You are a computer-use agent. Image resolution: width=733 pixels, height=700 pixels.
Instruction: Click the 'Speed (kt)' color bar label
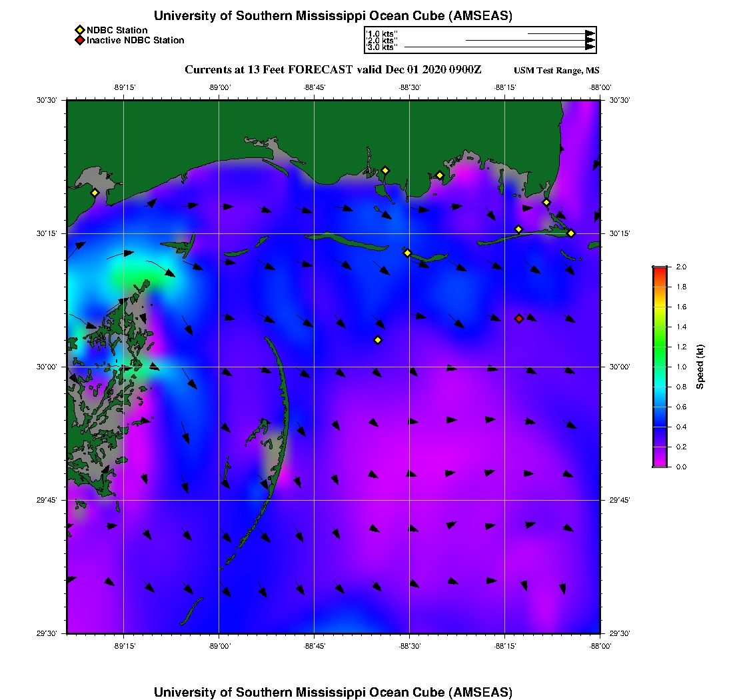point(700,367)
